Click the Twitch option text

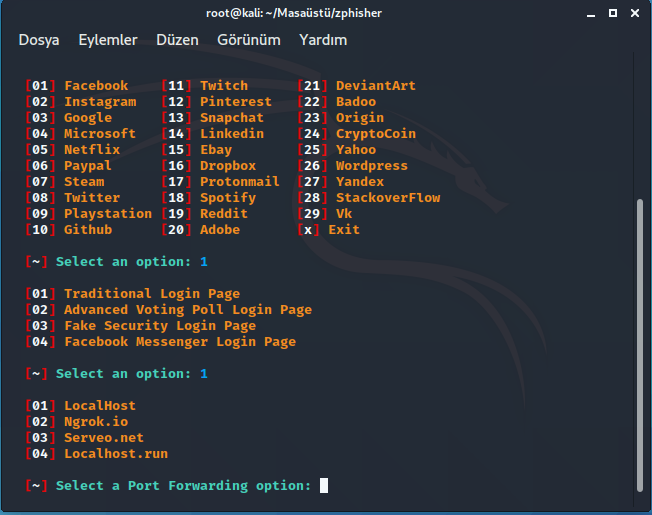point(224,86)
